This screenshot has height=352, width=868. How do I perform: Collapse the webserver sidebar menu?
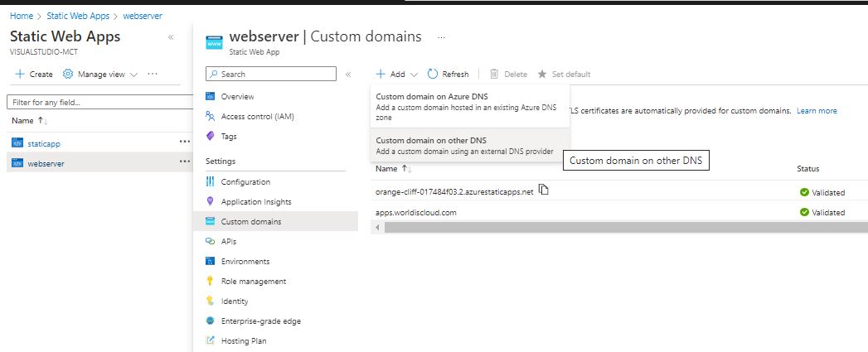tap(348, 75)
